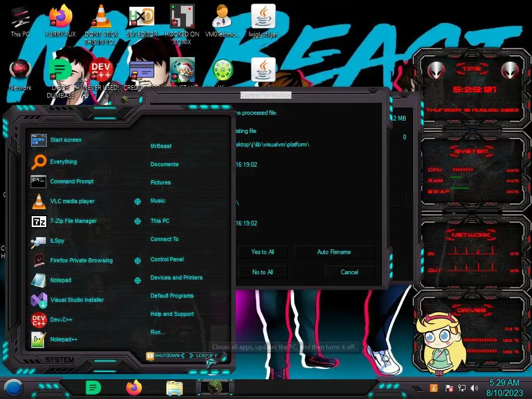Expand the Notepad jump list
532x399 pixels.
137,280
